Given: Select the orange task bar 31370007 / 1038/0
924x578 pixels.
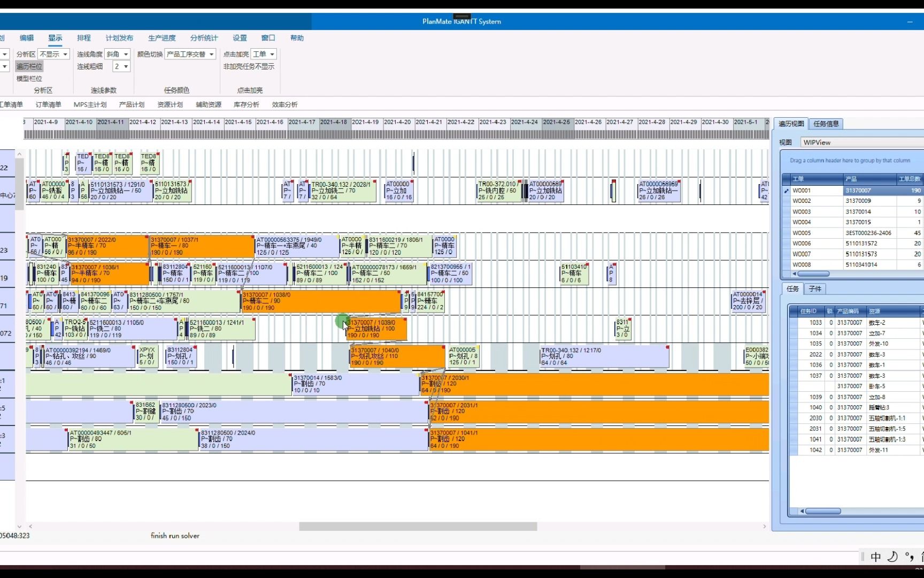Looking at the screenshot, I should point(321,301).
